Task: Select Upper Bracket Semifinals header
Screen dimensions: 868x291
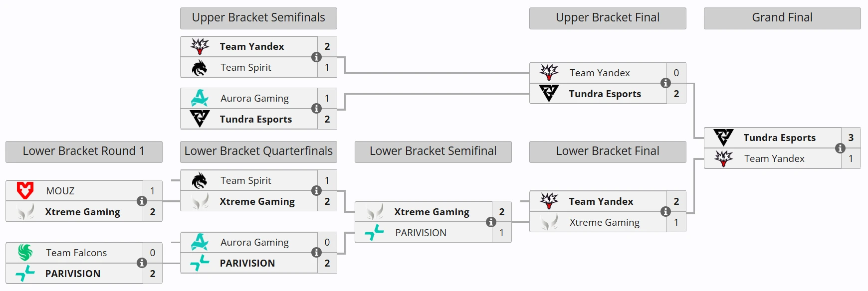Action: click(258, 18)
